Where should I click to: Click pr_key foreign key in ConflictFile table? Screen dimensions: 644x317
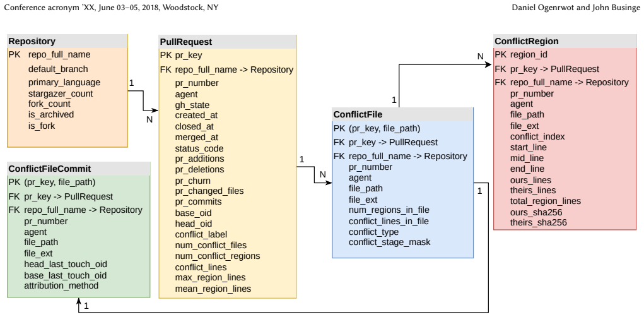385,143
